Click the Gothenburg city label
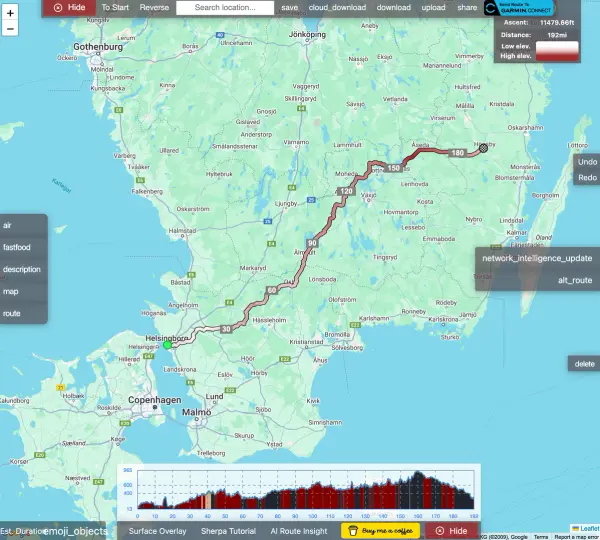The width and height of the screenshot is (600, 540). click(x=98, y=47)
